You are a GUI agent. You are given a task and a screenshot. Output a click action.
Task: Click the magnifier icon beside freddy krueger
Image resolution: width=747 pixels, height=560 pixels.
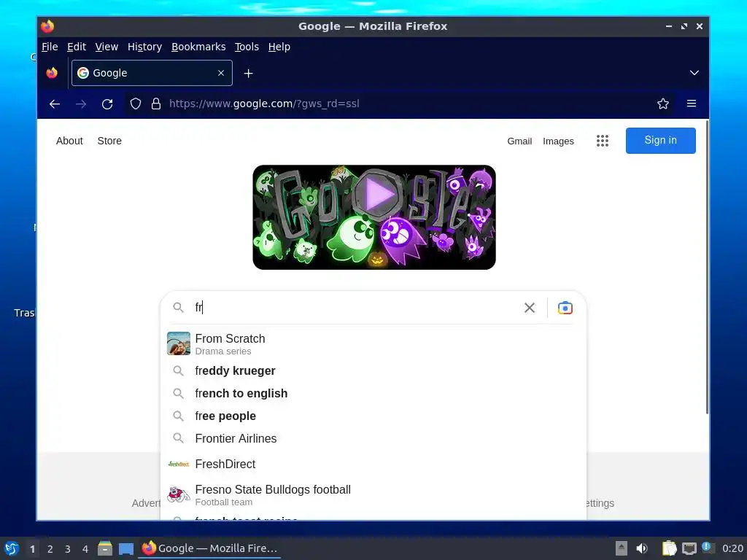point(178,370)
